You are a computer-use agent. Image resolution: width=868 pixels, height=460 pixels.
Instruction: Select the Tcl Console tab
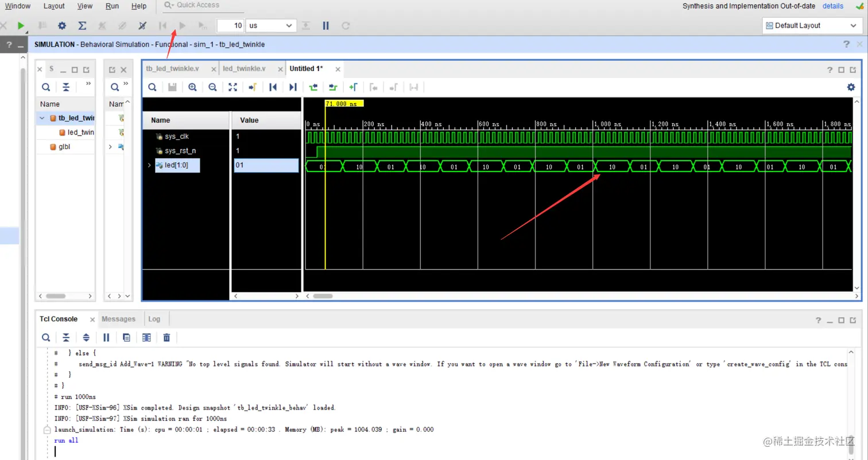[x=59, y=319]
